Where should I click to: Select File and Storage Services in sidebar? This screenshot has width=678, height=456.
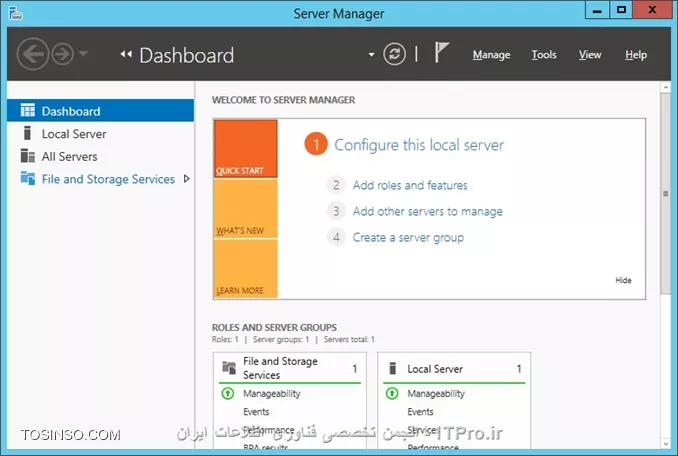coord(108,179)
